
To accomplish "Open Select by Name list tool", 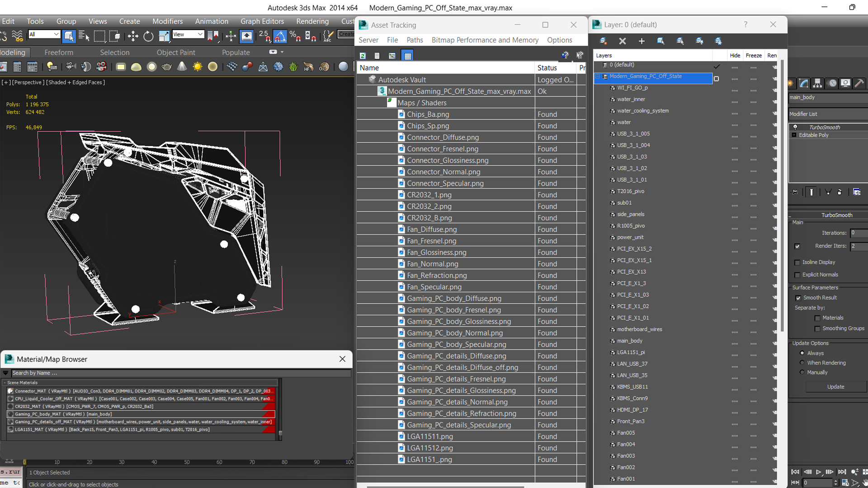I will coord(84,36).
